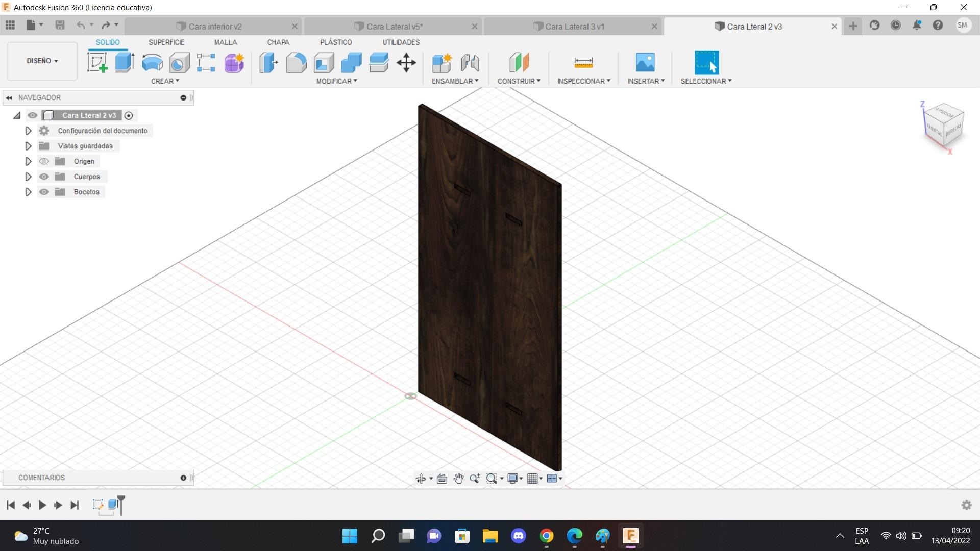
Task: Expand the Cuerpos tree node
Action: click(29, 177)
